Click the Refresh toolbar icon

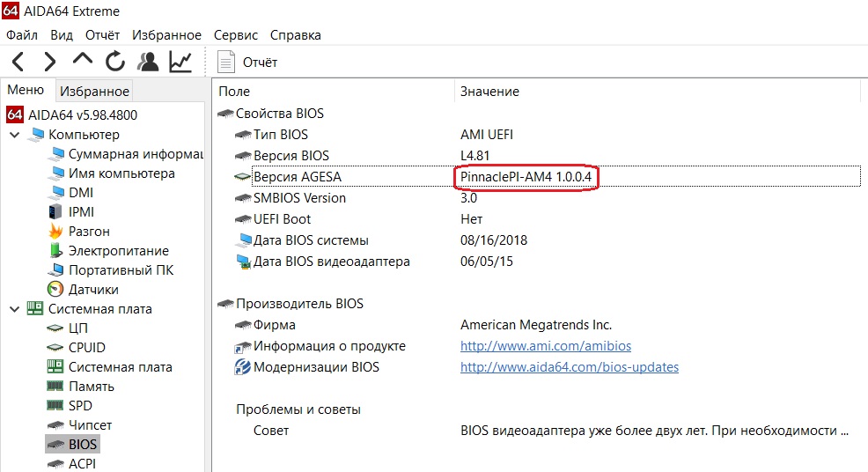[x=115, y=61]
